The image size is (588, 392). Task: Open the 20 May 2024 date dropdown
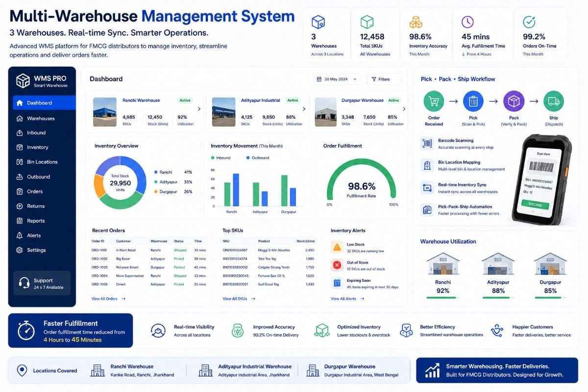click(x=337, y=79)
